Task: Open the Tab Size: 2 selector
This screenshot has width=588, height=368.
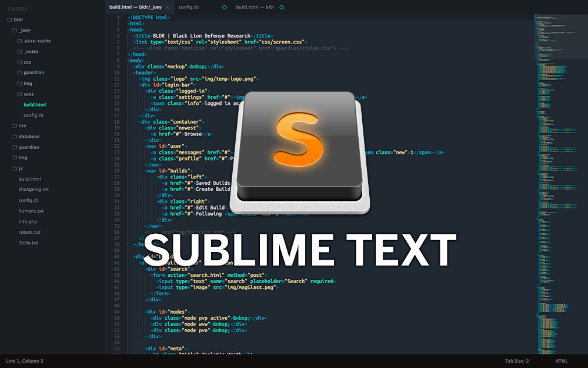Action: [517, 361]
